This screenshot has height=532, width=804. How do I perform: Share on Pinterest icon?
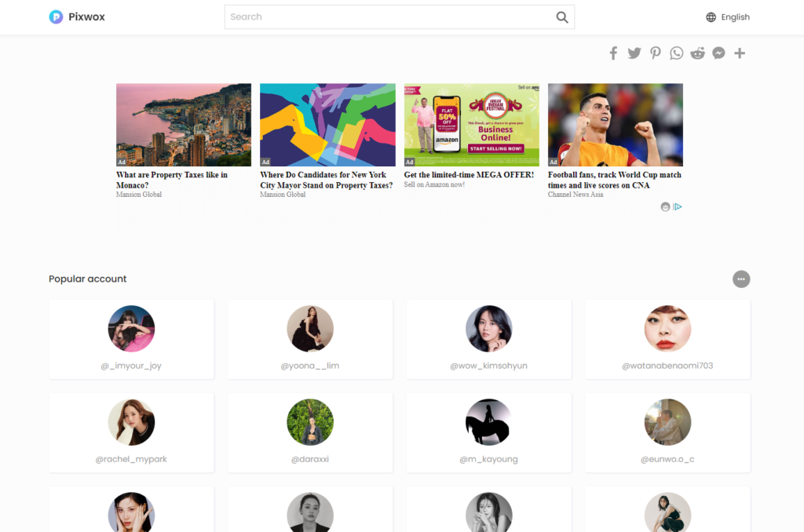click(656, 53)
